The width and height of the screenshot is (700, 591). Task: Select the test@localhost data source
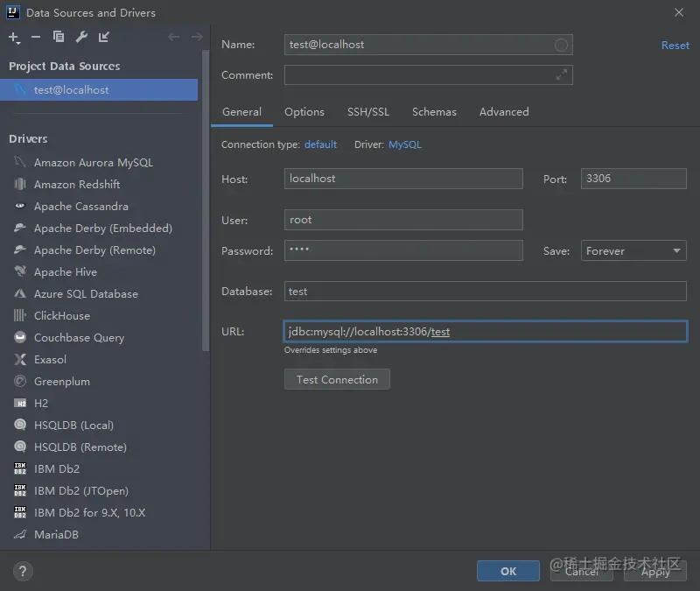99,90
